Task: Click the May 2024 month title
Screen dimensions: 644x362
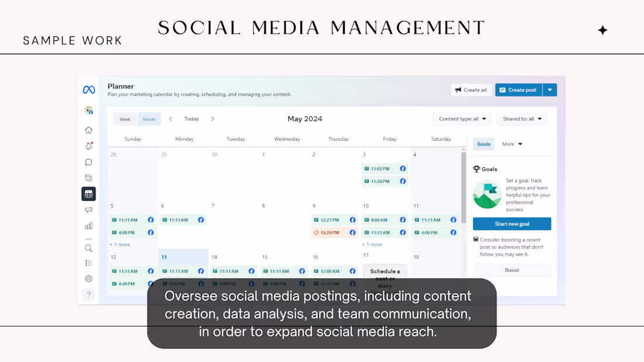Action: click(305, 119)
